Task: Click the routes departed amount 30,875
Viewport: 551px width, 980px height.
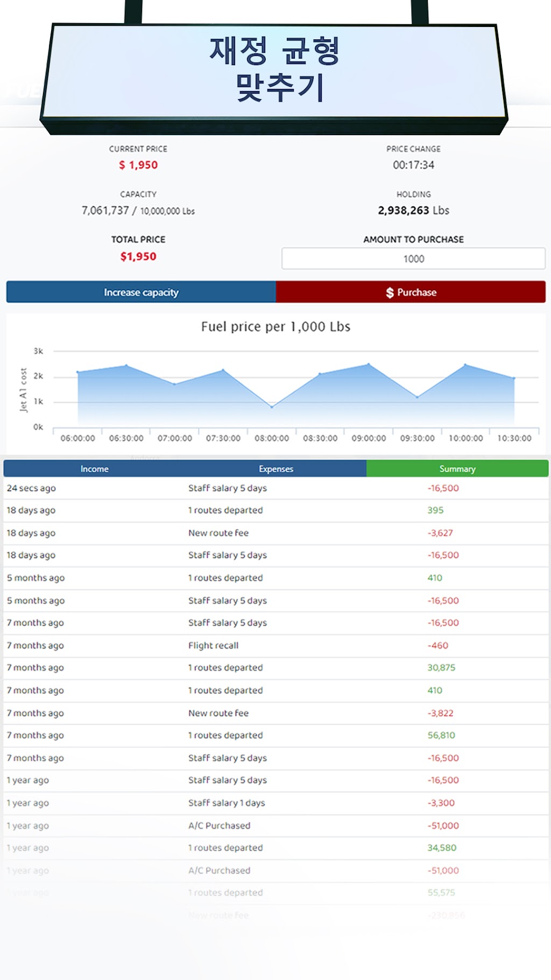Action: click(441, 668)
